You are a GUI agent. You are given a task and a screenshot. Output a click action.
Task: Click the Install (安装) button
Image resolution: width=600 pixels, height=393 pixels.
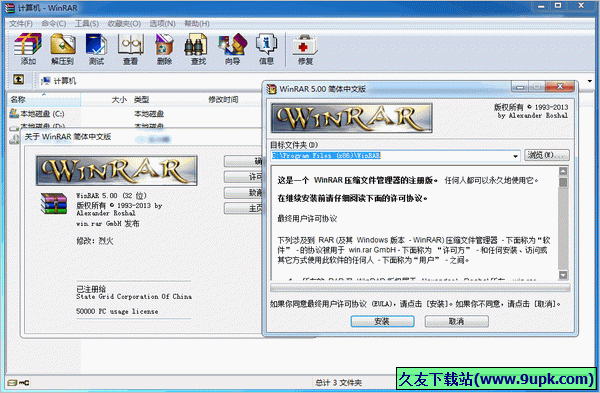[382, 321]
